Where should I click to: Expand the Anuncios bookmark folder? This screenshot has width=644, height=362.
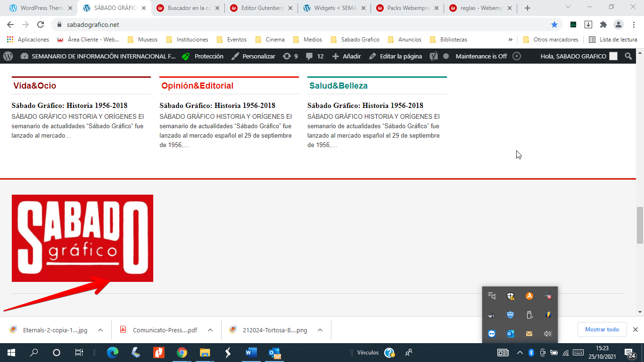(404, 40)
